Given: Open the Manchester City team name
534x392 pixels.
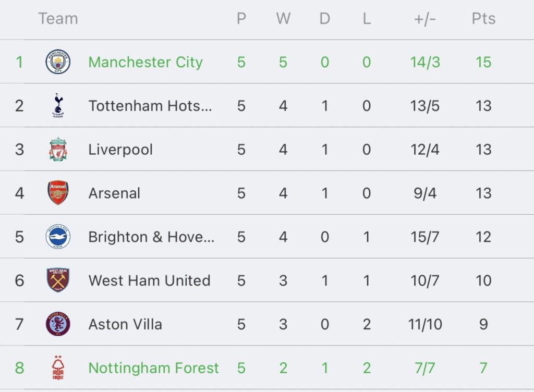Looking at the screenshot, I should [145, 62].
